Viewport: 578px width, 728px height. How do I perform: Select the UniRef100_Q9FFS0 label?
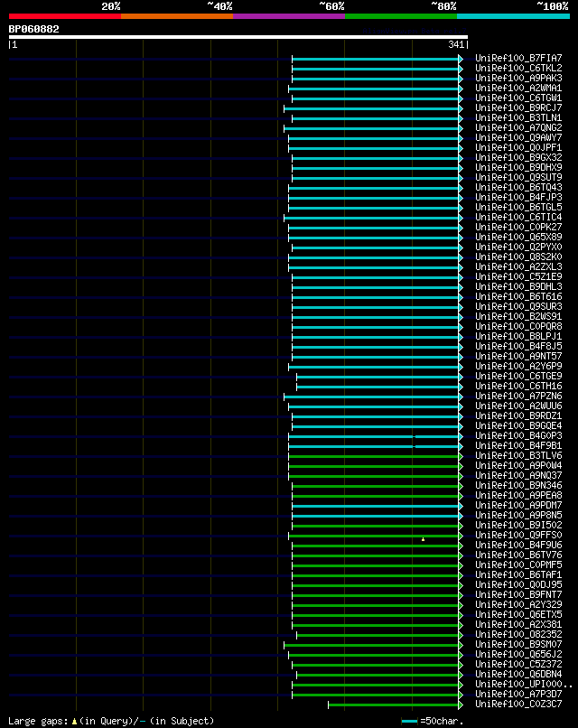coord(518,535)
